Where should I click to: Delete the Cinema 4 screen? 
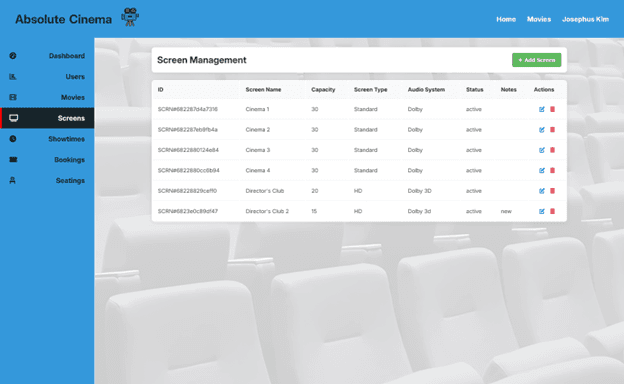[x=552, y=170]
